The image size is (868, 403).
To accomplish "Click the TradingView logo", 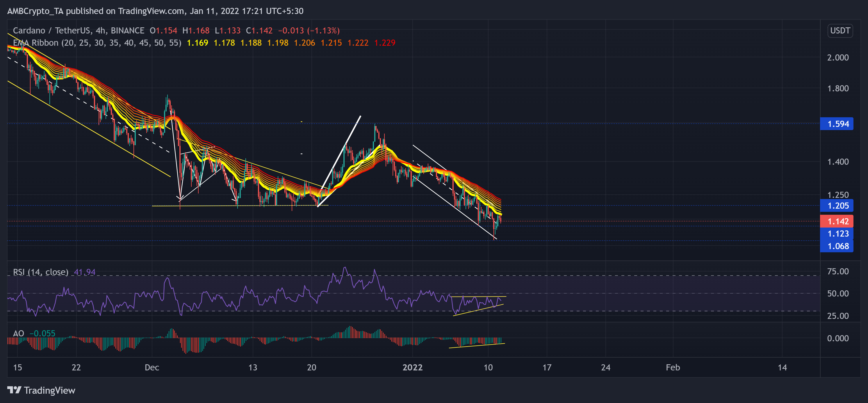I will (41, 390).
